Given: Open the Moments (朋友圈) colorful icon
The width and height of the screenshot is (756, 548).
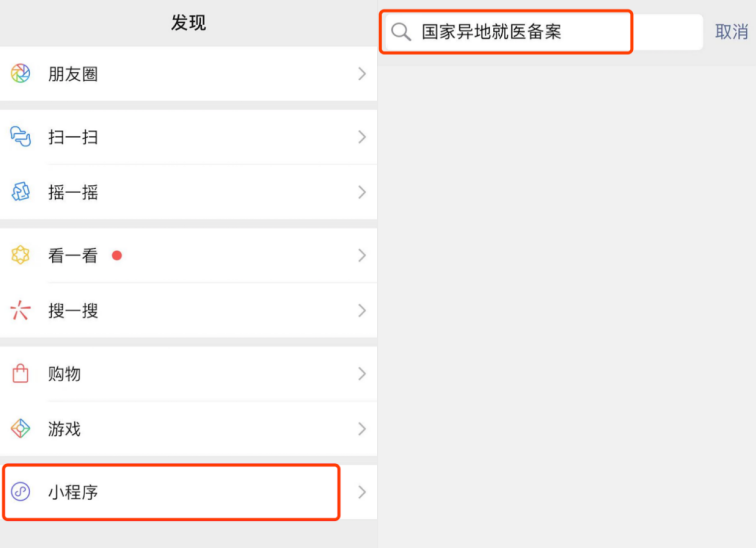Looking at the screenshot, I should click(20, 74).
